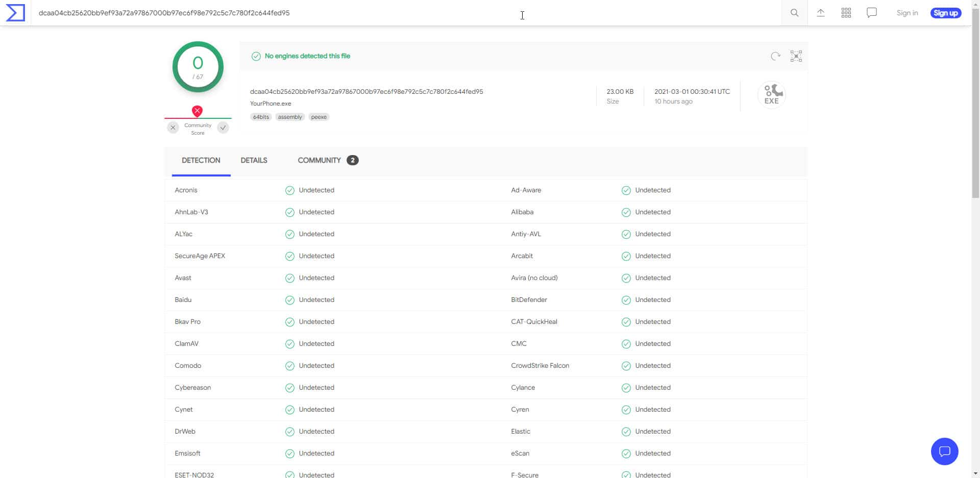
Task: Switch to the DETECTION tab
Action: tap(201, 160)
